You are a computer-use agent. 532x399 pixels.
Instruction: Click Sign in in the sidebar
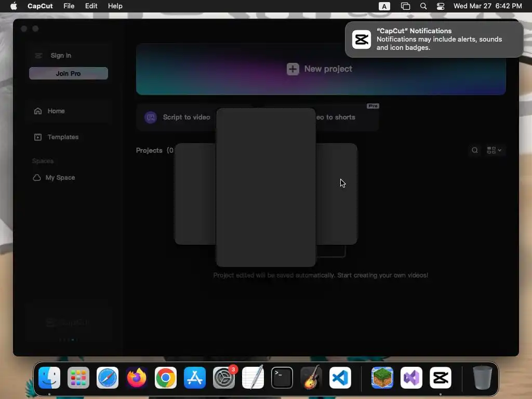[x=61, y=56]
